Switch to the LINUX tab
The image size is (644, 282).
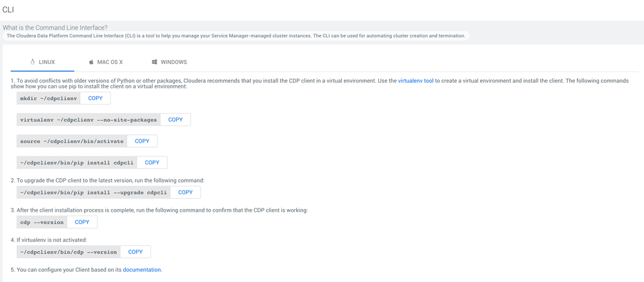47,62
